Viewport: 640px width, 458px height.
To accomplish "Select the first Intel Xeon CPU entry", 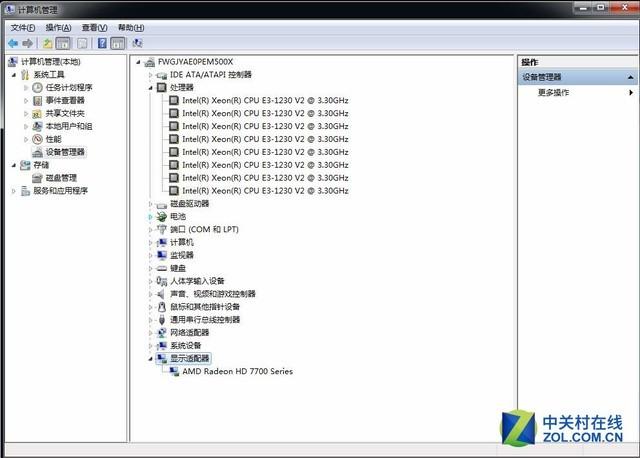I will click(265, 100).
